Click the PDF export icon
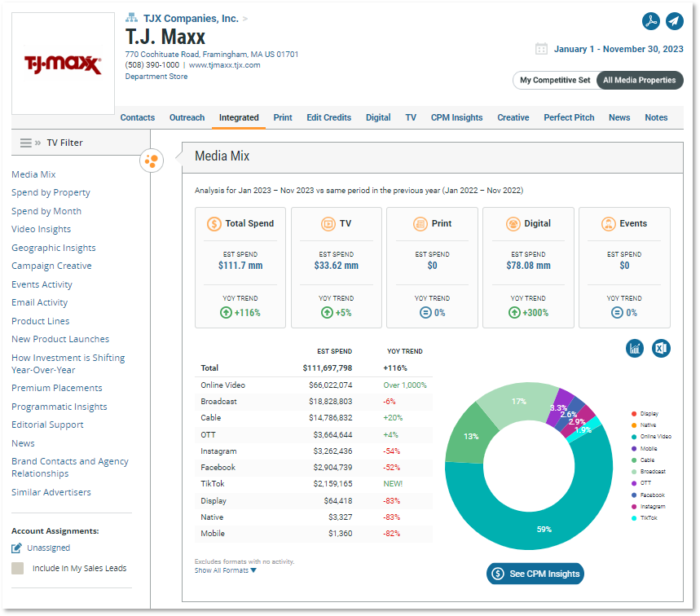Viewport: 700px width, 616px height. (651, 21)
